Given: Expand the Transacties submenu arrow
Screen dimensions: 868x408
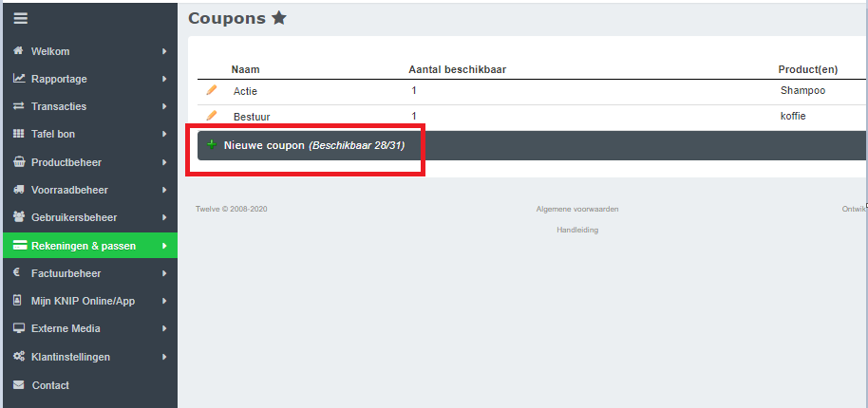Looking at the screenshot, I should pos(164,106).
